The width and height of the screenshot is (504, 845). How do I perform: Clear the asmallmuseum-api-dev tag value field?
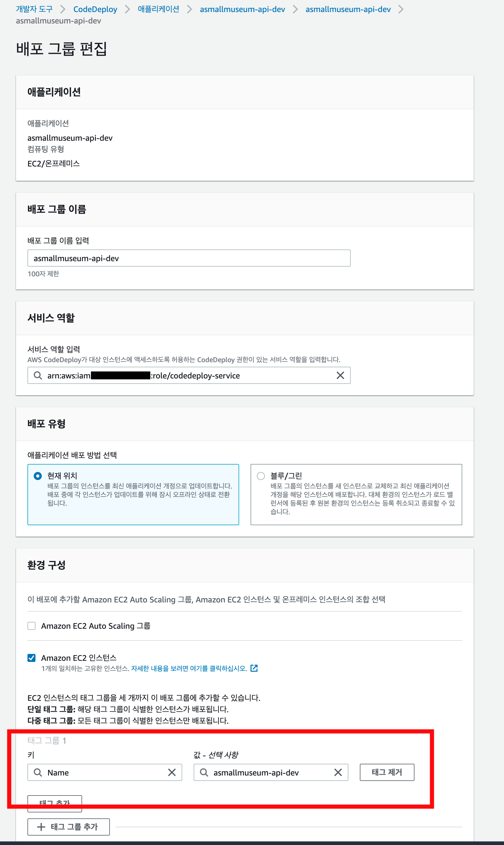(338, 772)
